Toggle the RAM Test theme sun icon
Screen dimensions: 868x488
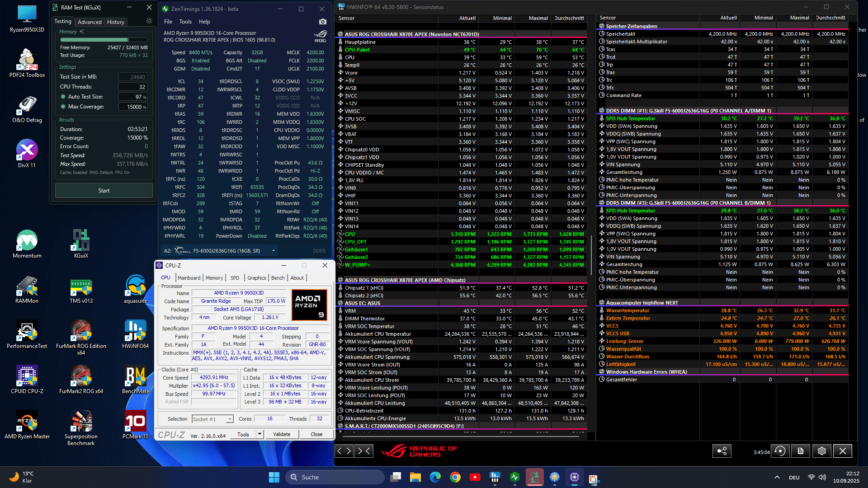(x=149, y=21)
